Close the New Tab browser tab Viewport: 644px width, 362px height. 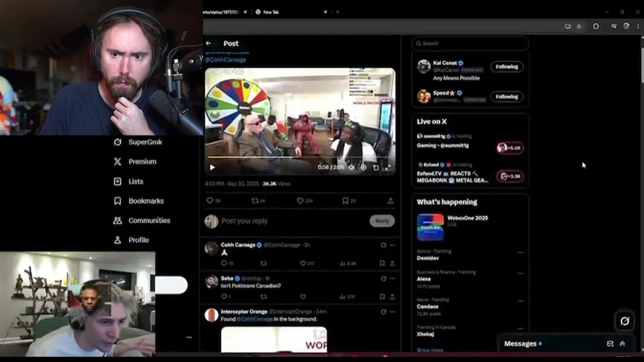pyautogui.click(x=326, y=12)
